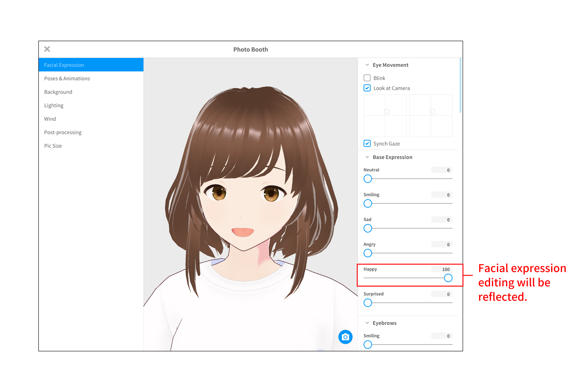Open Post-processing options
The image size is (575, 392).
pyautogui.click(x=63, y=132)
